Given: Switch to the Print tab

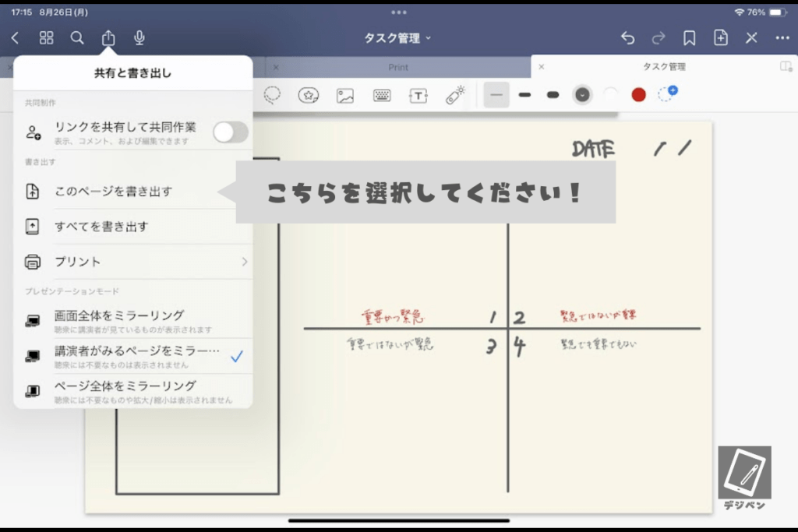Looking at the screenshot, I should tap(398, 67).
